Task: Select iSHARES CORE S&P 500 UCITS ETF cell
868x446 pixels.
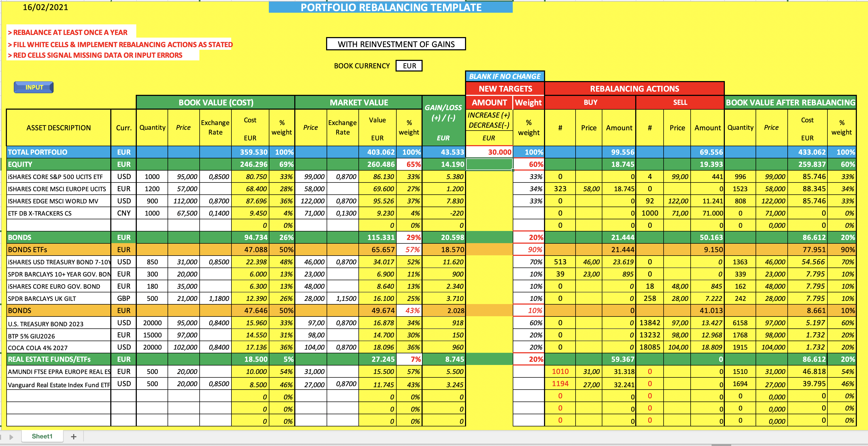Action: tap(59, 176)
